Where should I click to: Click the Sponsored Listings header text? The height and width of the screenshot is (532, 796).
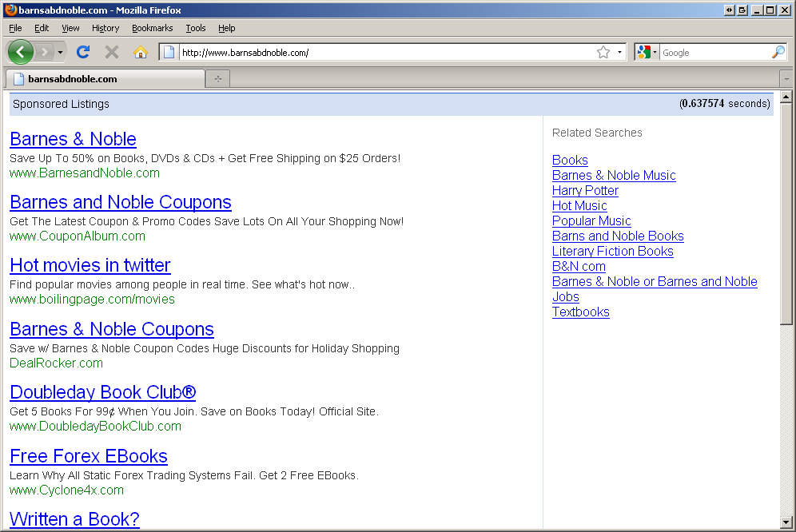[x=61, y=104]
